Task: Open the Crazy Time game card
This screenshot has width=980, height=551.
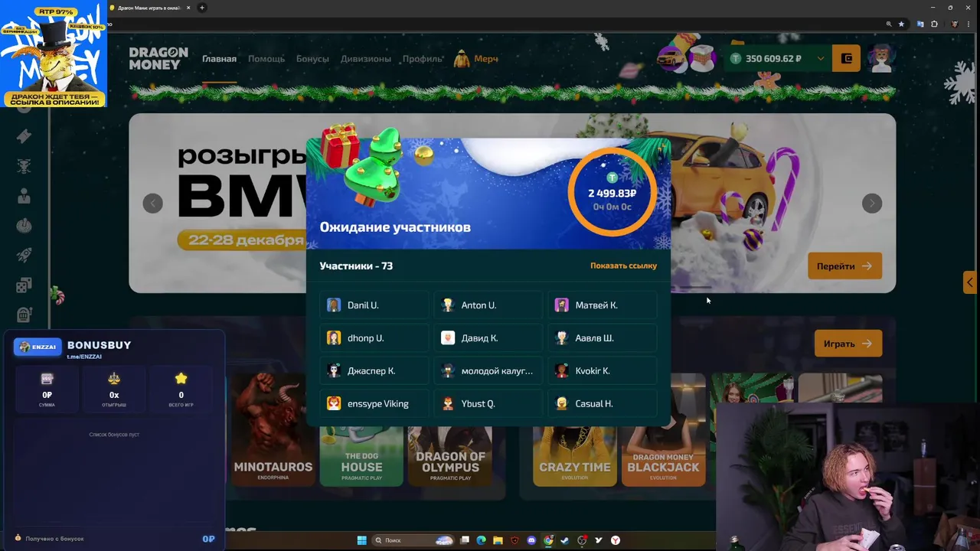Action: (575, 456)
